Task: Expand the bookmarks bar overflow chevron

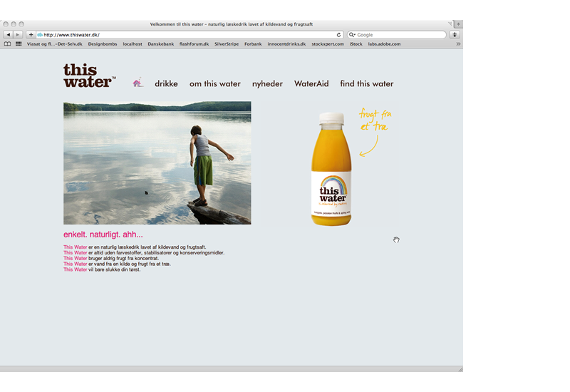Action: (458, 44)
